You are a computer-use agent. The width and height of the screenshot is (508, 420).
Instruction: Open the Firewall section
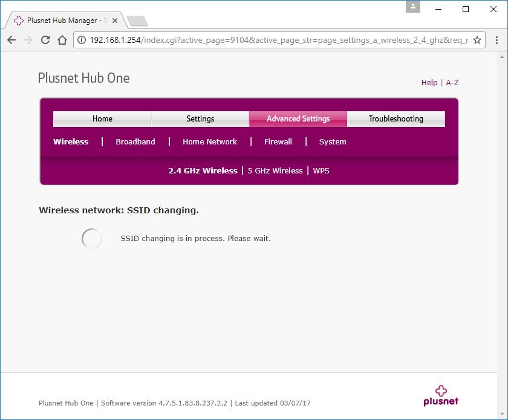278,142
